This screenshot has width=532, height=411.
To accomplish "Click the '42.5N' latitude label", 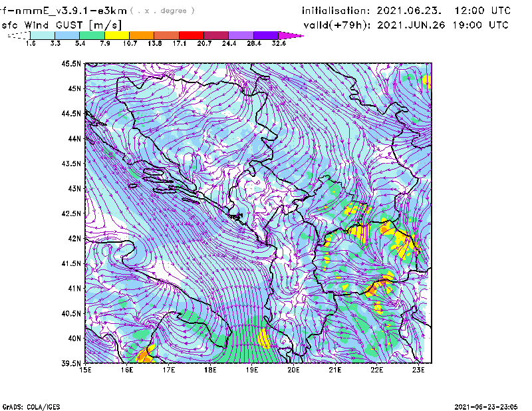I will (x=71, y=213).
